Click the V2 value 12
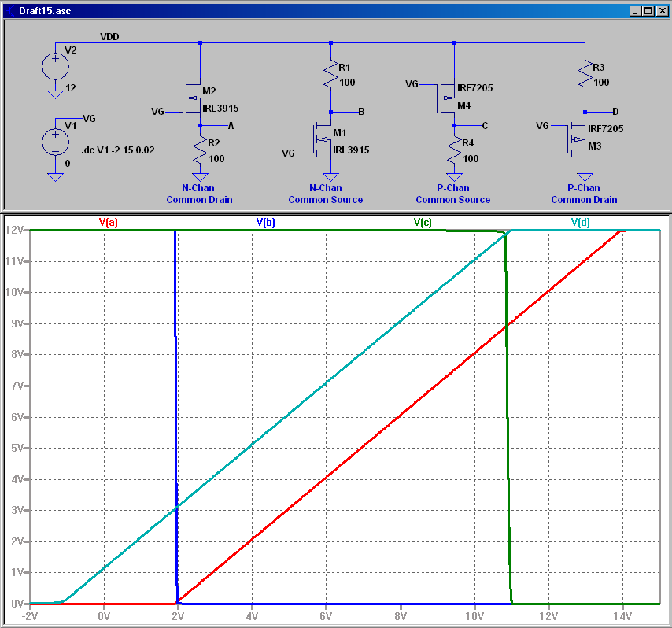Image resolution: width=672 pixels, height=628 pixels. tap(71, 88)
